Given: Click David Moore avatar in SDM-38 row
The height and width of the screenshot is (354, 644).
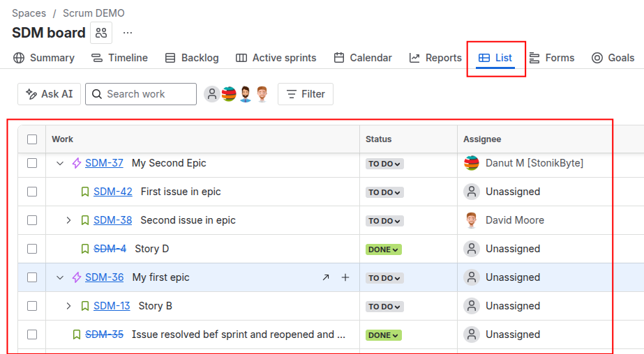Looking at the screenshot, I should pyautogui.click(x=472, y=220).
